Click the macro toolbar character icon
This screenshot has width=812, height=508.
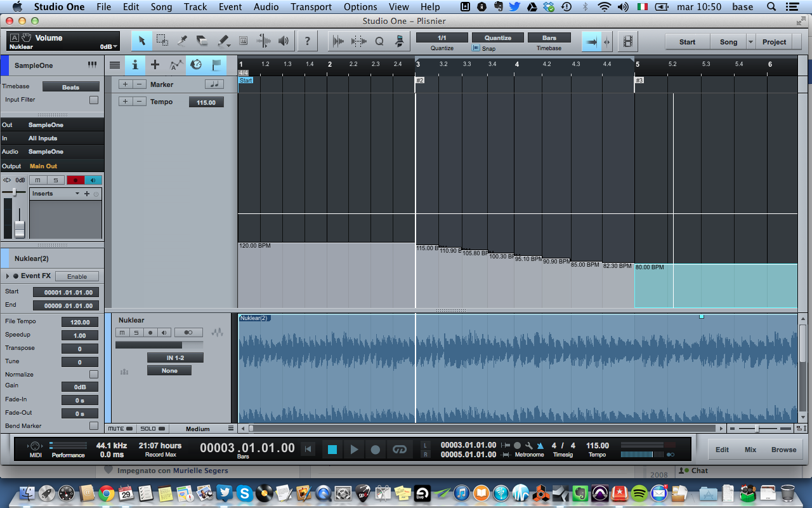point(399,41)
